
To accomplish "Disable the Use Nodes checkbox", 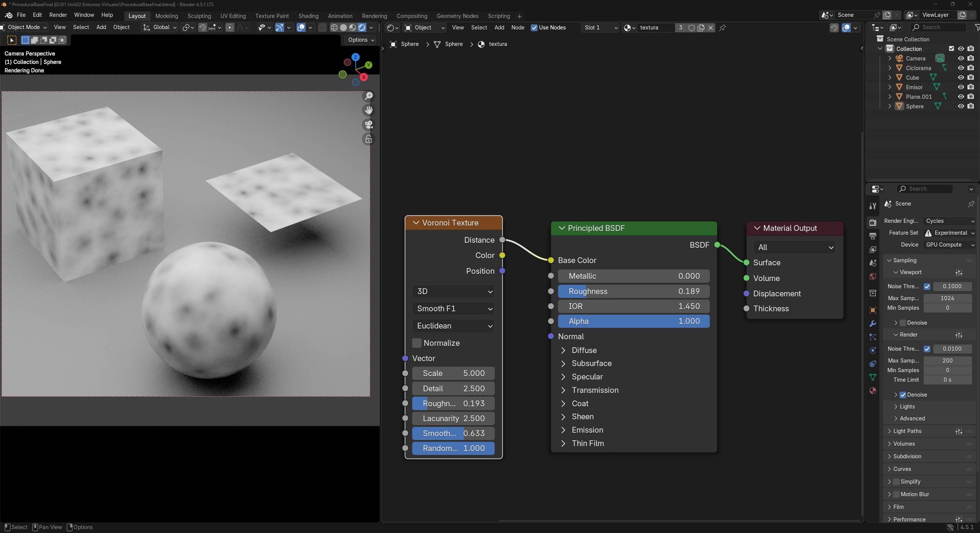I will (x=534, y=28).
